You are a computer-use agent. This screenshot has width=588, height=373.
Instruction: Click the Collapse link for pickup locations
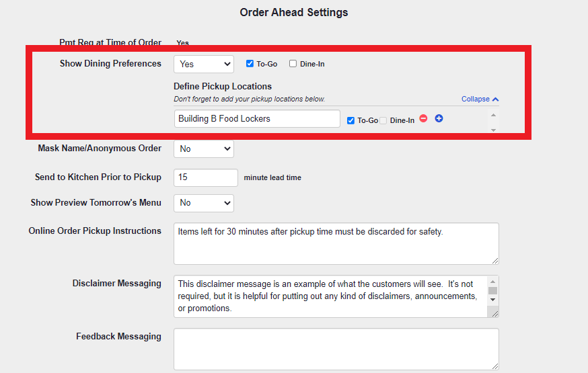(x=475, y=99)
